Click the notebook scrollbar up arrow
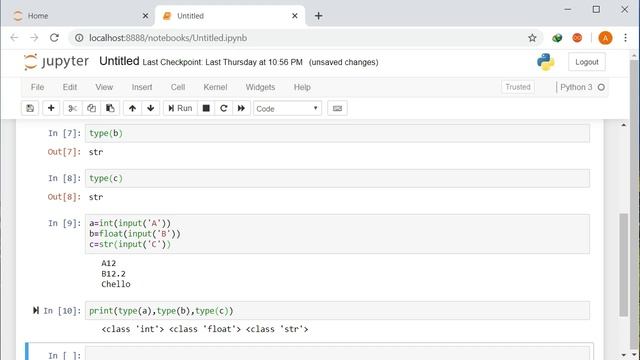This screenshot has width=640, height=360. pos(624,125)
